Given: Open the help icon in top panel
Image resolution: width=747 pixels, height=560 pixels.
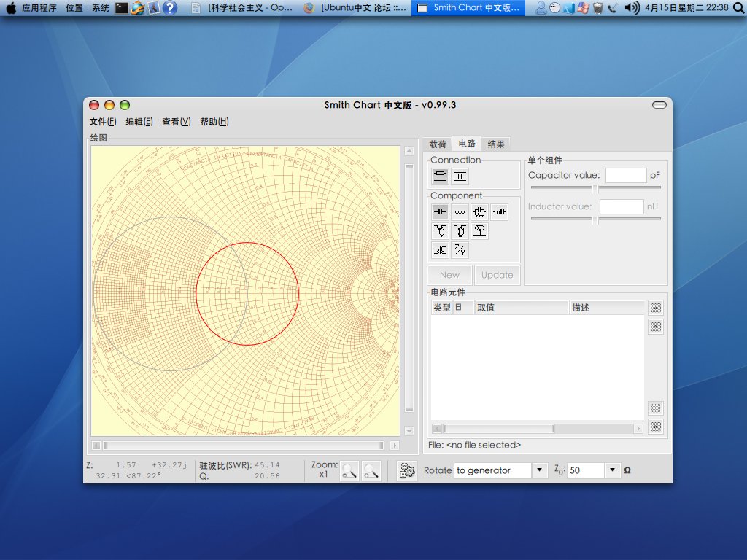Looking at the screenshot, I should click(x=169, y=7).
